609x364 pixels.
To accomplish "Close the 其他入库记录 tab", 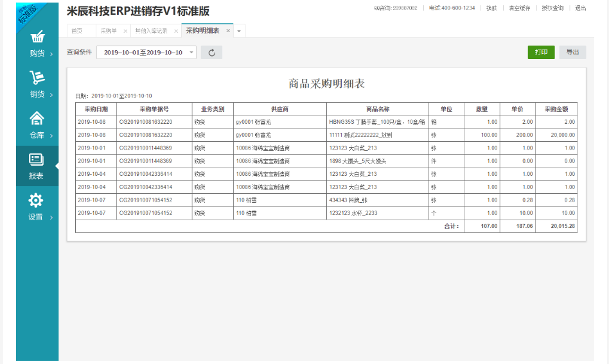I will coord(176,31).
